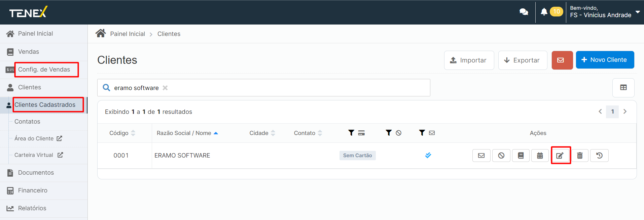
Task: Click the calendar icon in the actions row
Action: coord(540,156)
